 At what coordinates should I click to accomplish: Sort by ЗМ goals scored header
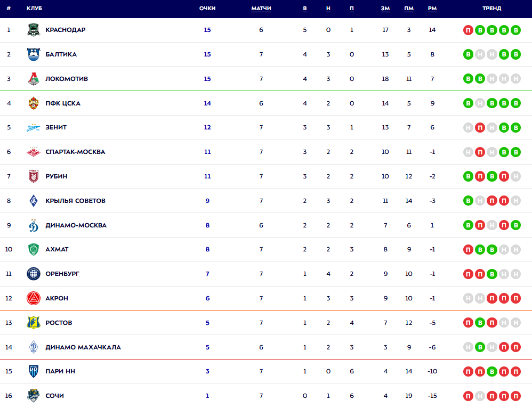pos(385,9)
